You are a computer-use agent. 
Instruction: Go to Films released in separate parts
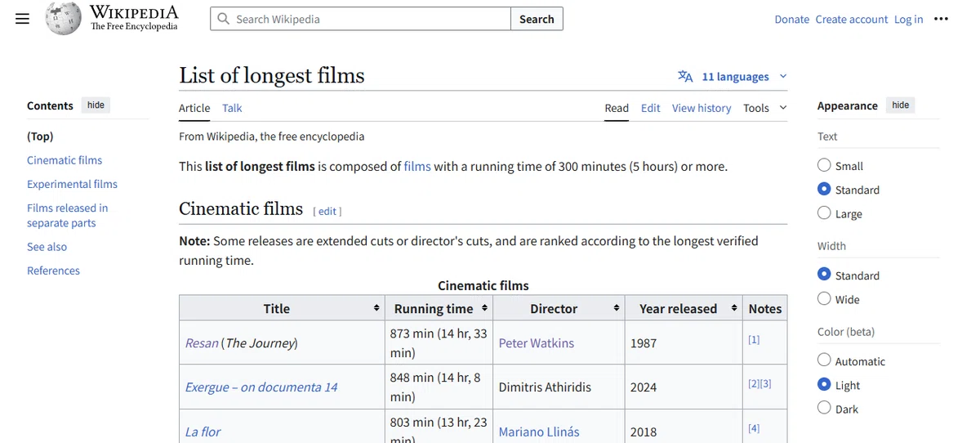pos(67,215)
